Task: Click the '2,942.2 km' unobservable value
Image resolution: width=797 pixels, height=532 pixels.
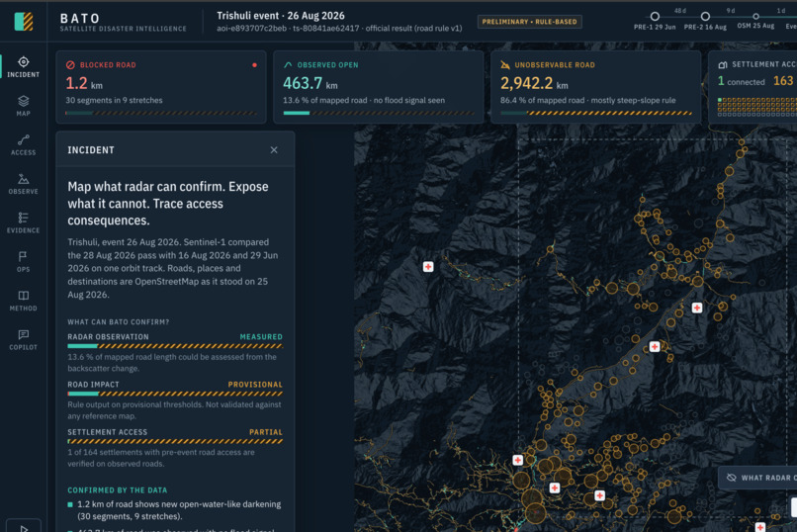Action: pos(534,83)
